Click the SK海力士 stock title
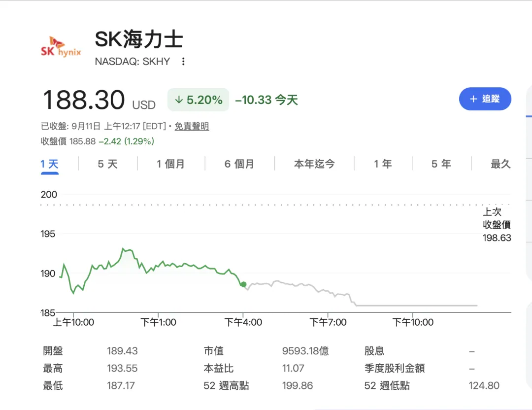532x410 pixels. pyautogui.click(x=139, y=39)
